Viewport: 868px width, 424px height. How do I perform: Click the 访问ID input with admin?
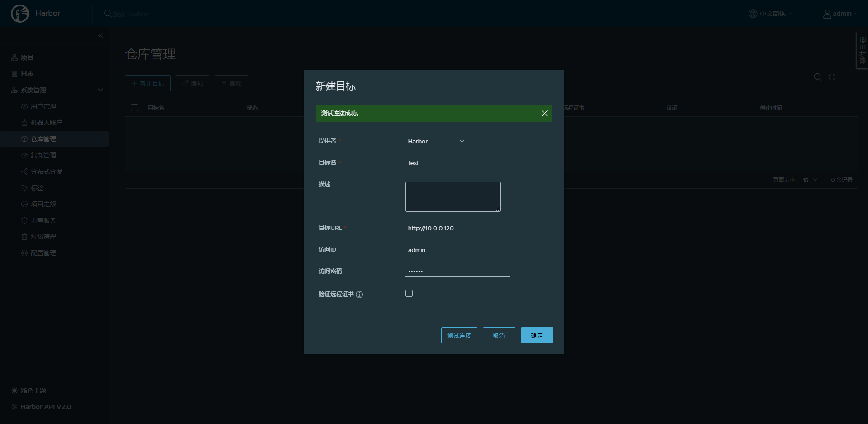tap(458, 250)
